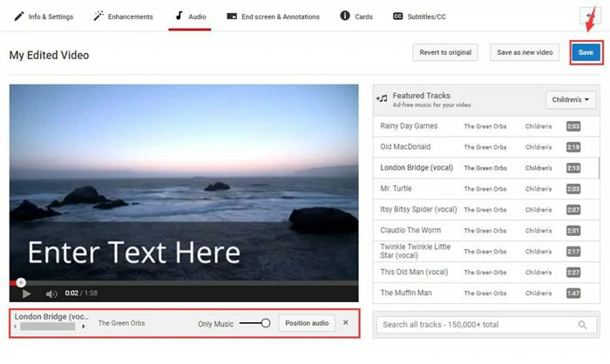Click the blue Save button
Image resolution: width=610 pixels, height=364 pixels.
coord(586,52)
